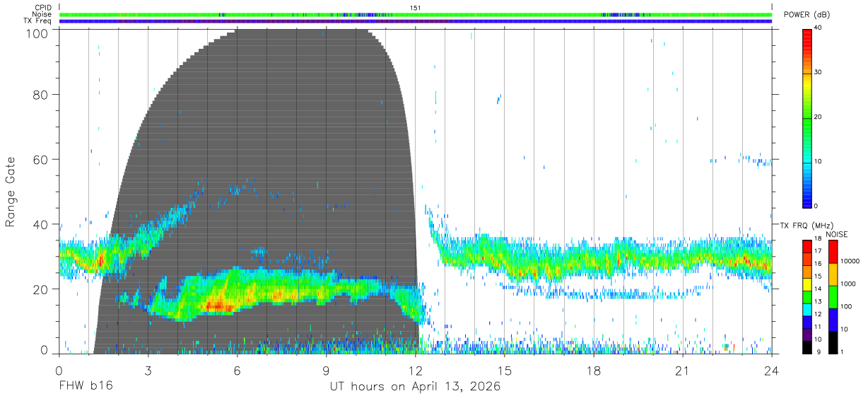The height and width of the screenshot is (401, 868).
Task: Click the 60 tick on Range Gate axis
Action: point(40,159)
